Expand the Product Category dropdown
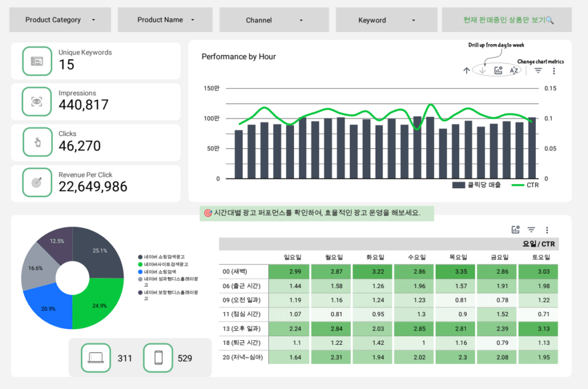 point(60,20)
